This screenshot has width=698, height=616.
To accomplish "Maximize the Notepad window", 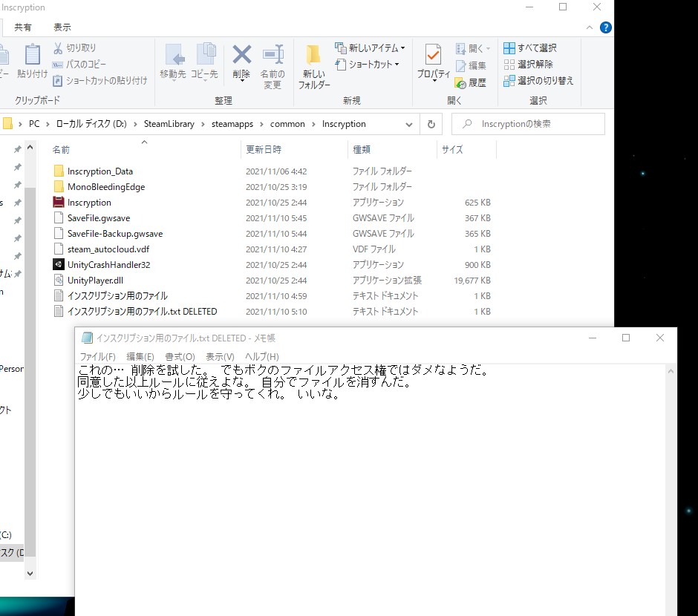I will coord(626,338).
